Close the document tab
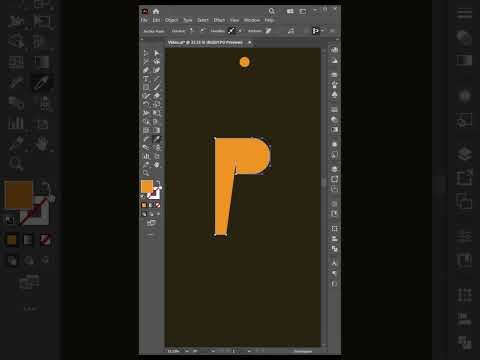Image resolution: width=480 pixels, height=360 pixels. [x=250, y=42]
